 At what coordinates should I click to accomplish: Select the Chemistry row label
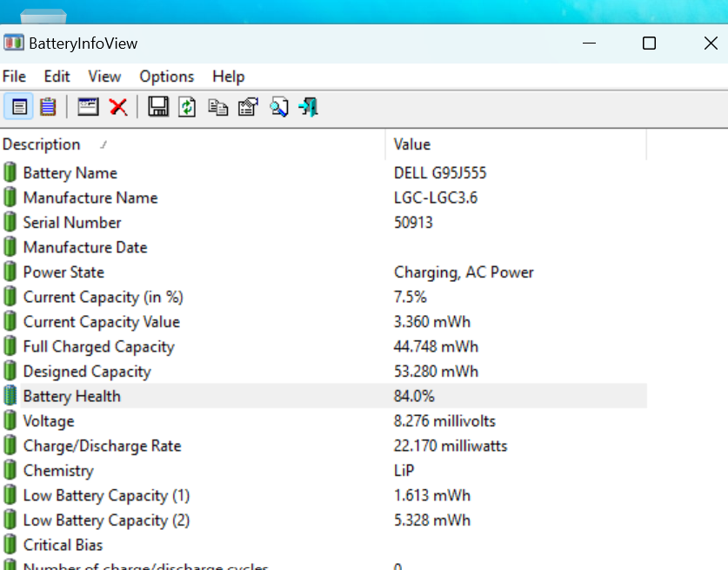pyautogui.click(x=58, y=471)
